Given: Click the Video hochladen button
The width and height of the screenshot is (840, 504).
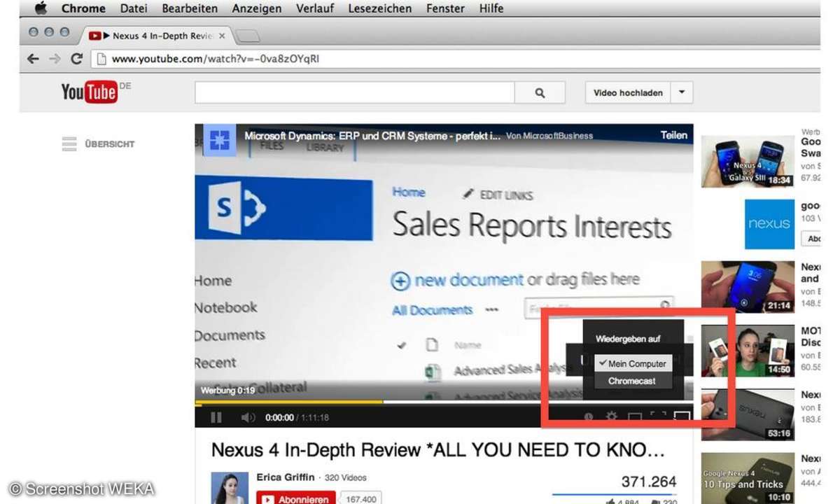Looking at the screenshot, I should pyautogui.click(x=628, y=92).
